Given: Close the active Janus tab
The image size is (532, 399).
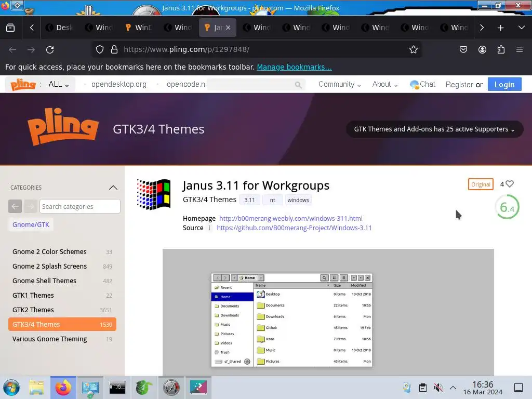Looking at the screenshot, I should (x=228, y=28).
